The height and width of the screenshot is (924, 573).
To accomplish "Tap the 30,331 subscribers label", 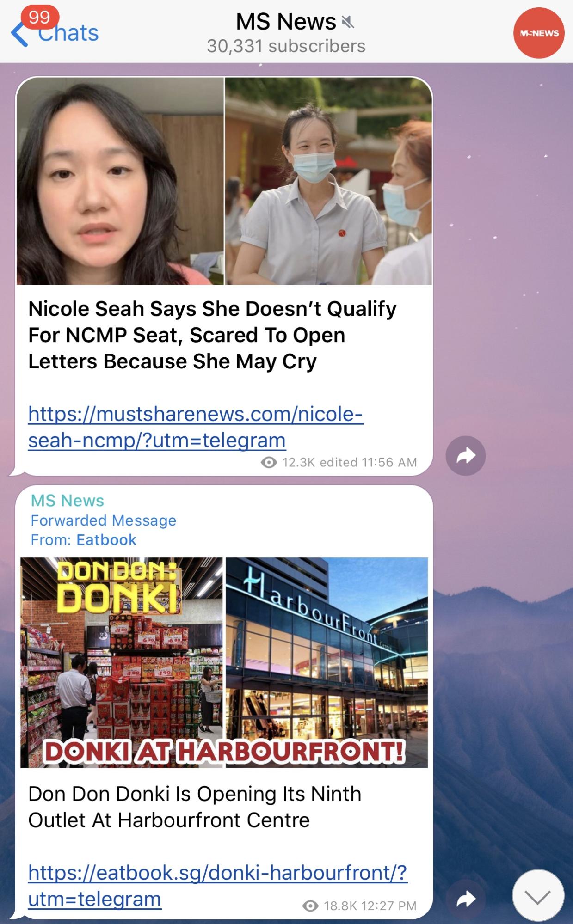I will coord(286,46).
